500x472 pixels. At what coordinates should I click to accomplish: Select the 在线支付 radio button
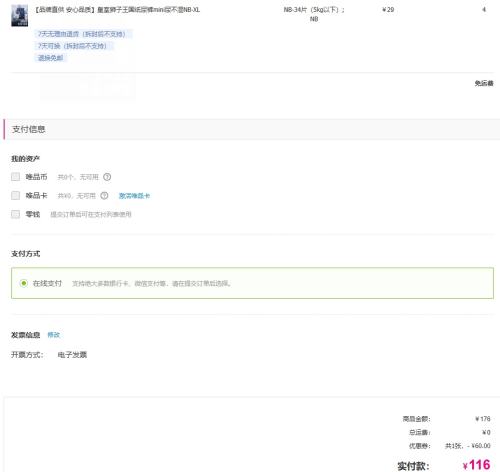[x=24, y=283]
